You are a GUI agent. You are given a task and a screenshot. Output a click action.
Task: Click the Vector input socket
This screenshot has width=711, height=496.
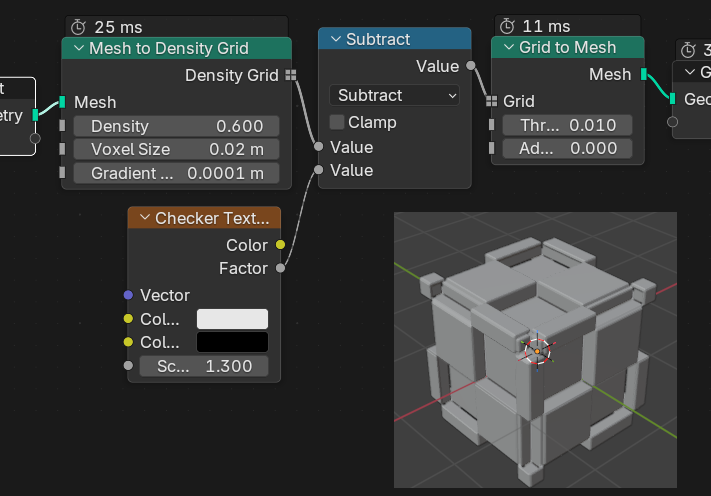[128, 295]
